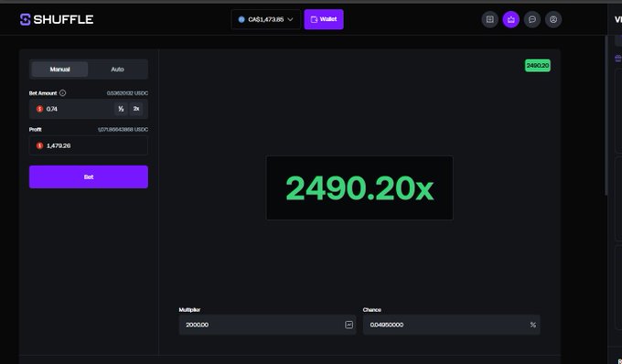Click the green 2490.20 result badge
This screenshot has width=622, height=364.
[538, 66]
